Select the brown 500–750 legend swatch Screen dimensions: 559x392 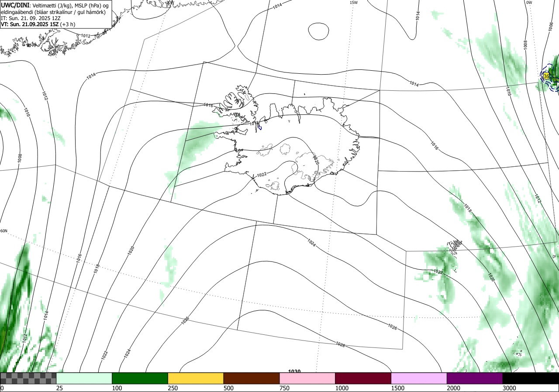(x=252, y=378)
